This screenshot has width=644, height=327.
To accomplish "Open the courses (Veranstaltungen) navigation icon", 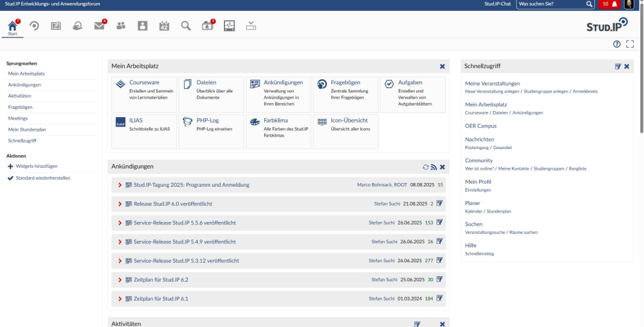I will click(35, 26).
